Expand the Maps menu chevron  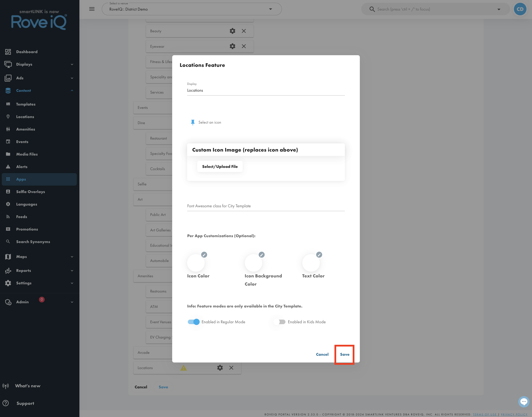72,257
